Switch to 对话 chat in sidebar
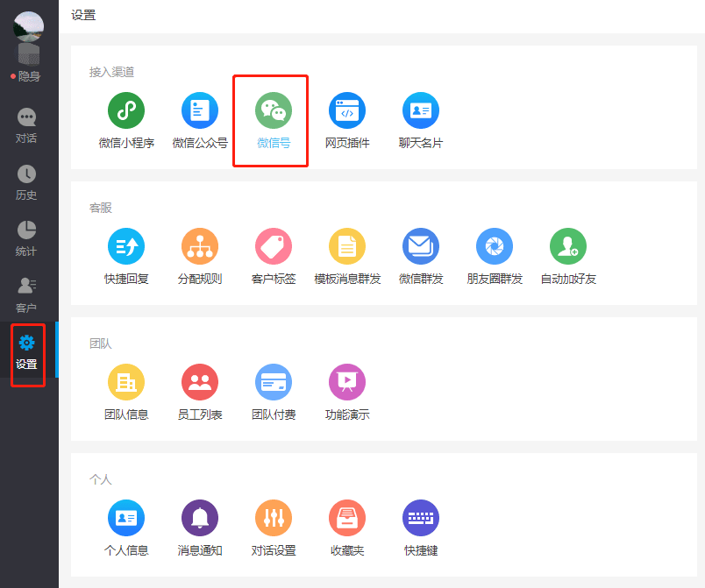 pos(26,126)
